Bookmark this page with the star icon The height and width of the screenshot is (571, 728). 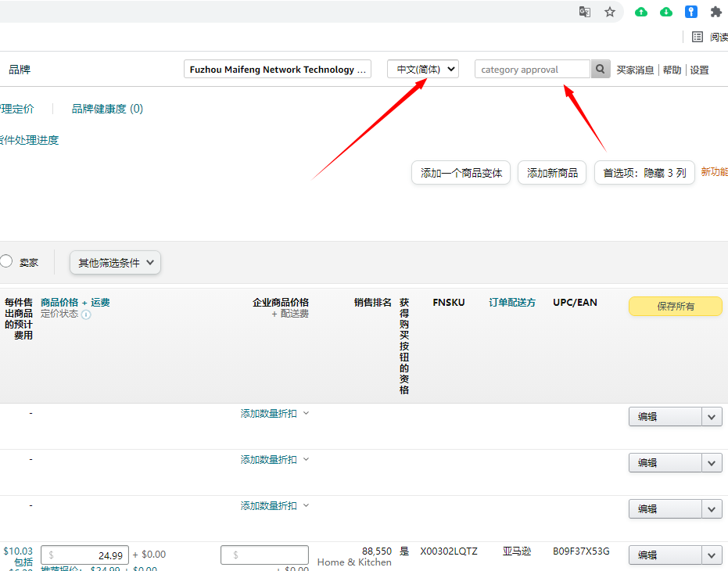(610, 12)
